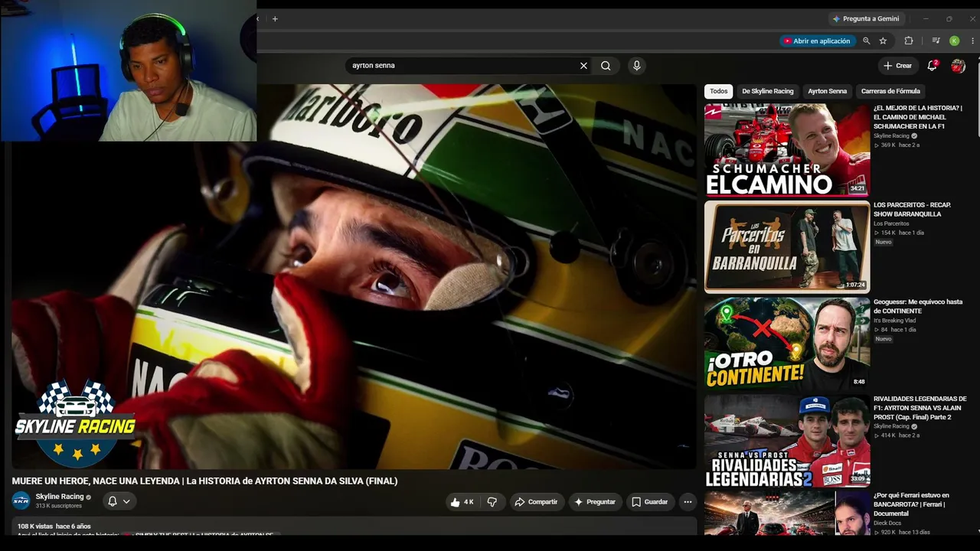Image resolution: width=980 pixels, height=551 pixels.
Task: Select the Todos filter chip
Action: (x=718, y=91)
